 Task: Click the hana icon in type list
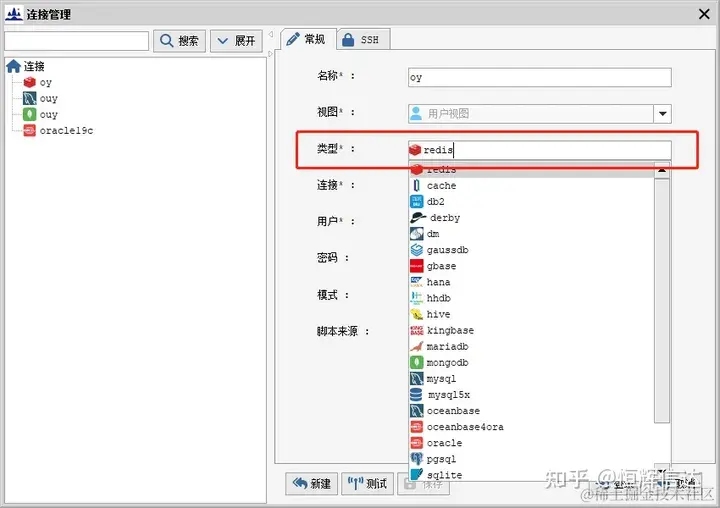click(416, 282)
